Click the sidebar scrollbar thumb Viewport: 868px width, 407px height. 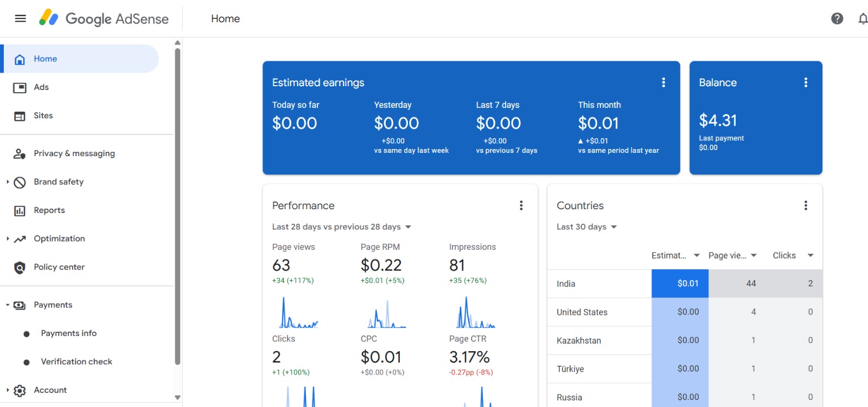177,206
